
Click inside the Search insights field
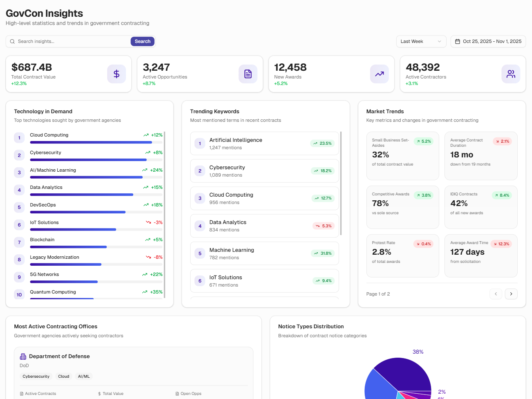(70, 41)
